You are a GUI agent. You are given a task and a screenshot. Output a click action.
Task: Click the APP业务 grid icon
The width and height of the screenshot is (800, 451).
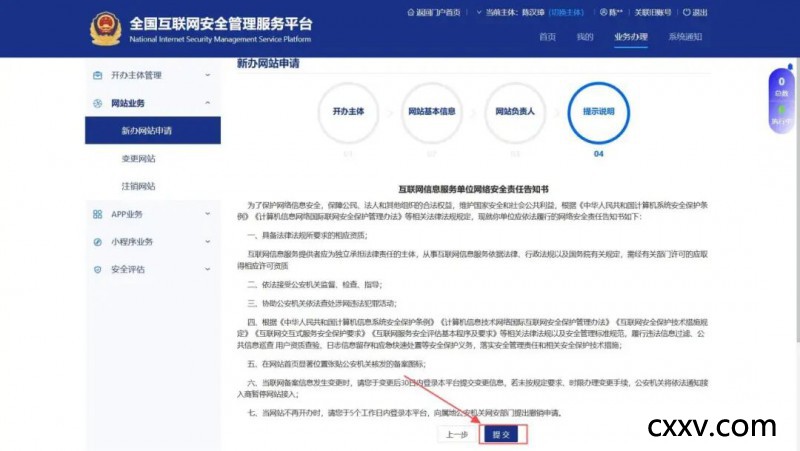click(x=97, y=214)
